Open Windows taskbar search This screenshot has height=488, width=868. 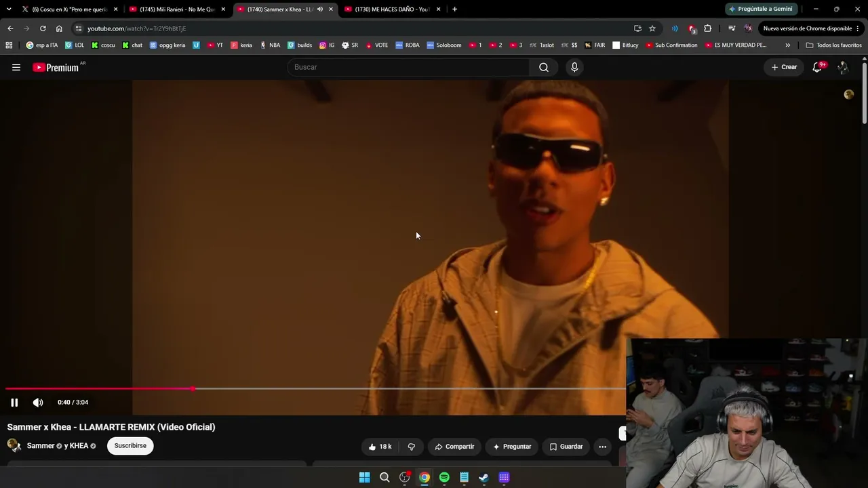point(384,477)
